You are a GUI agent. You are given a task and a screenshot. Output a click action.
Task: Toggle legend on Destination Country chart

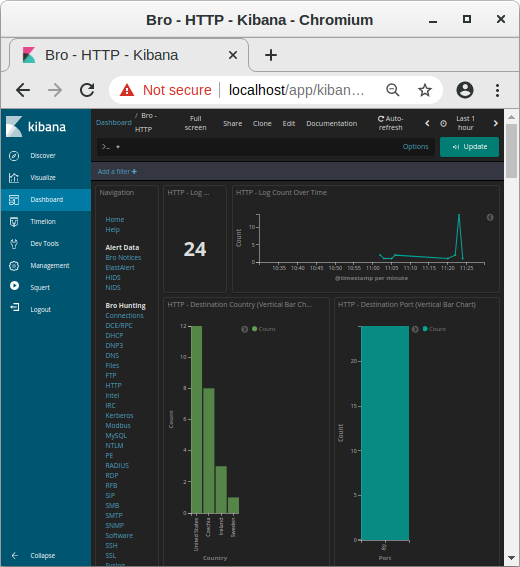244,329
